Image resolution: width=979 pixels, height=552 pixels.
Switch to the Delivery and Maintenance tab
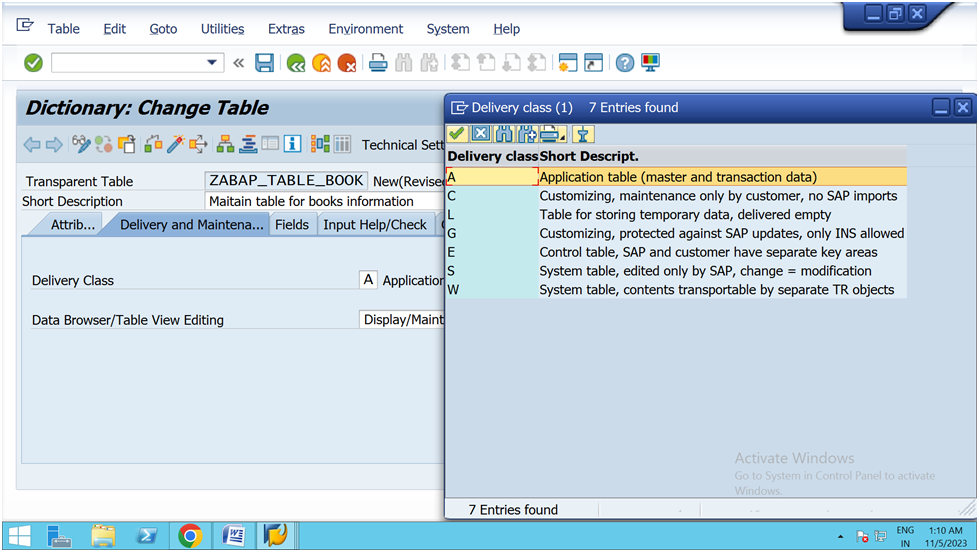click(x=191, y=225)
